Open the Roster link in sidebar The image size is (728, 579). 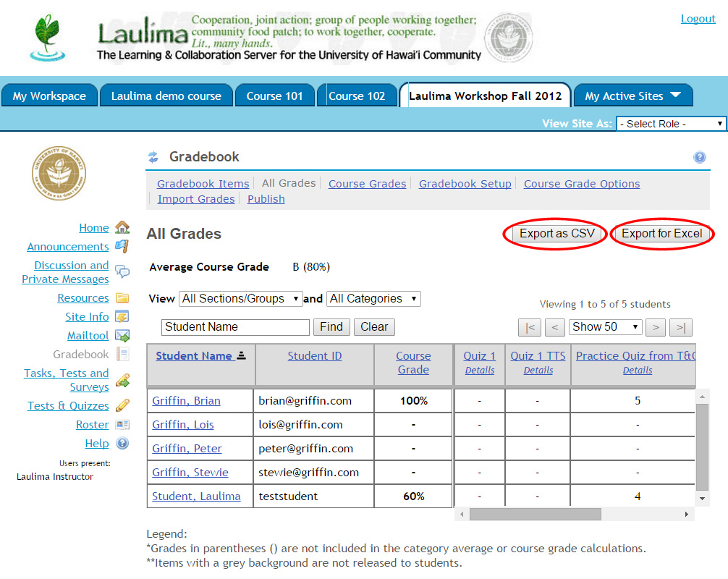click(x=93, y=424)
